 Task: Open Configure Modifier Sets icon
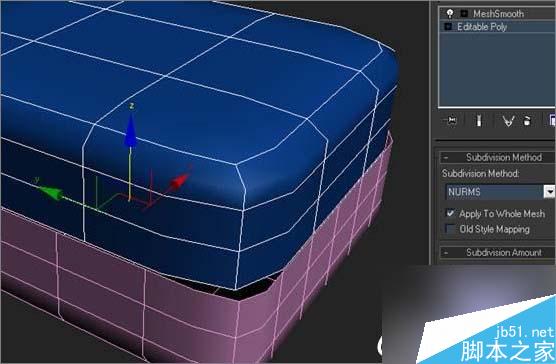tap(552, 121)
